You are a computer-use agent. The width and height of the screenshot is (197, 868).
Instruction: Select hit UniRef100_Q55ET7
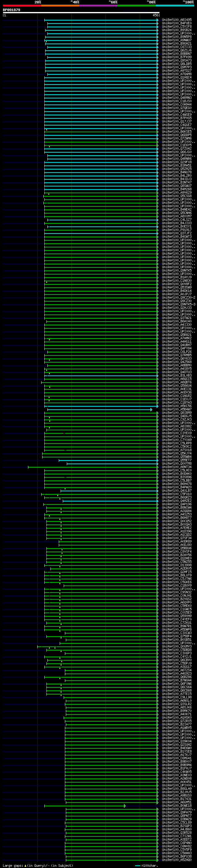click(x=177, y=460)
